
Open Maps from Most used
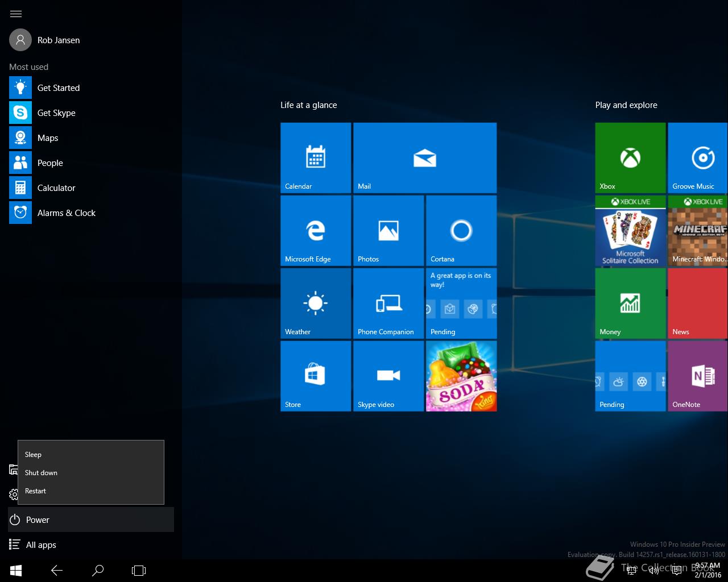(x=91, y=138)
